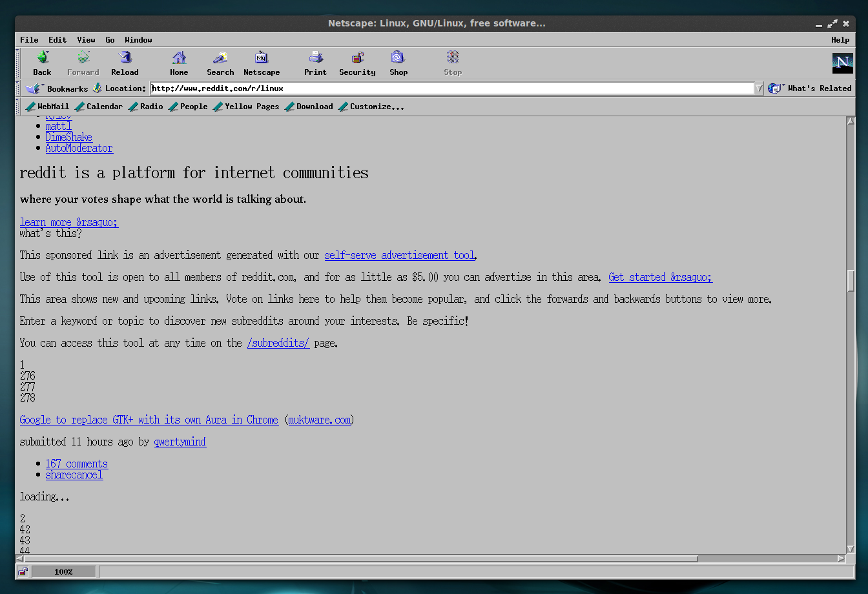
Task: Follow the self-serve advertisement tool link
Action: (399, 255)
